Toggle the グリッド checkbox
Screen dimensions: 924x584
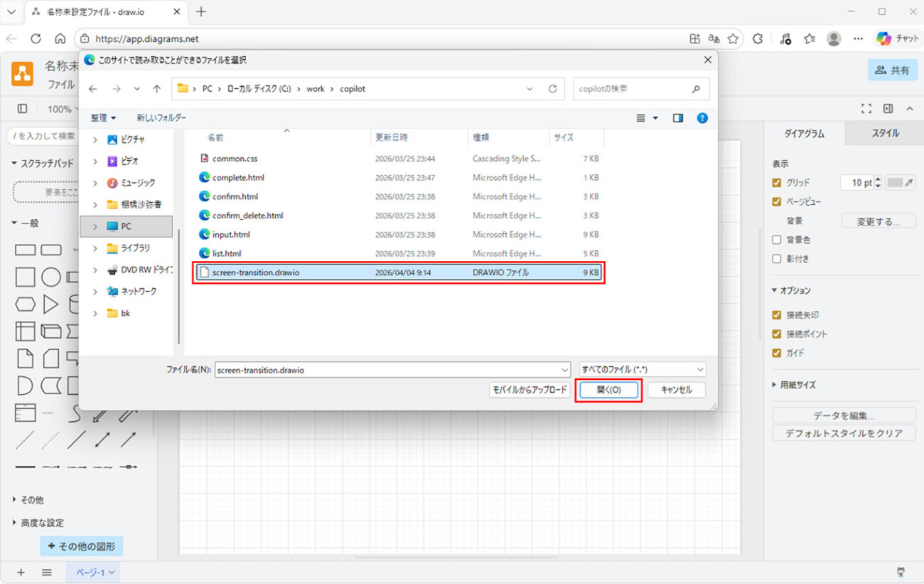[777, 183]
